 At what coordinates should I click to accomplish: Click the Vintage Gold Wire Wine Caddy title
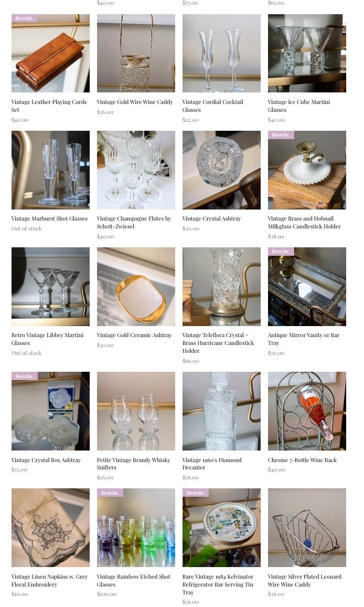coord(135,102)
